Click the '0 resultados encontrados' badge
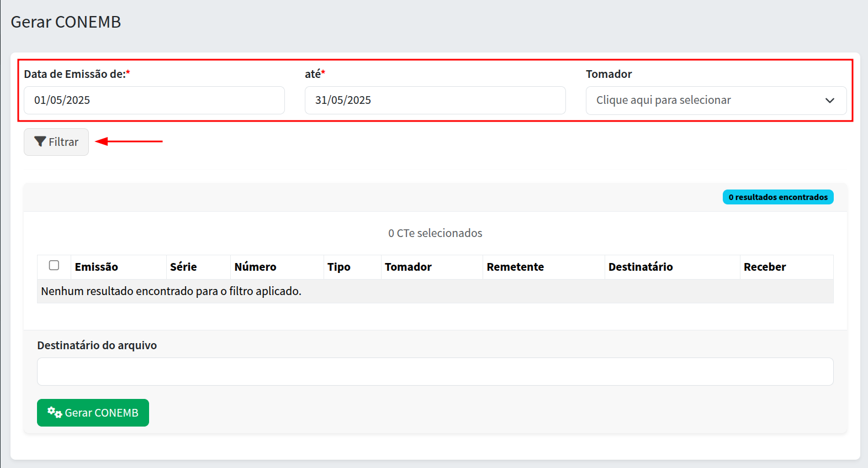The image size is (868, 468). click(777, 197)
